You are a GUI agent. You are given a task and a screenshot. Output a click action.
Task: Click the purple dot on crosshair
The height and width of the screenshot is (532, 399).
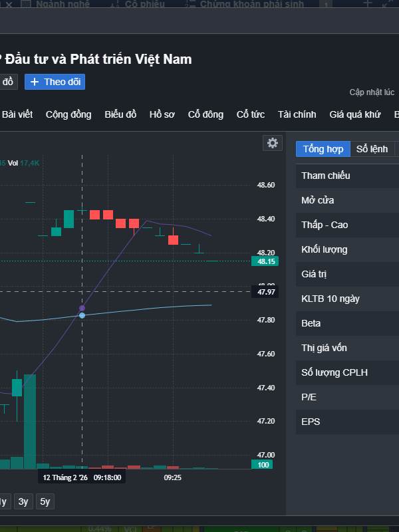pos(82,308)
